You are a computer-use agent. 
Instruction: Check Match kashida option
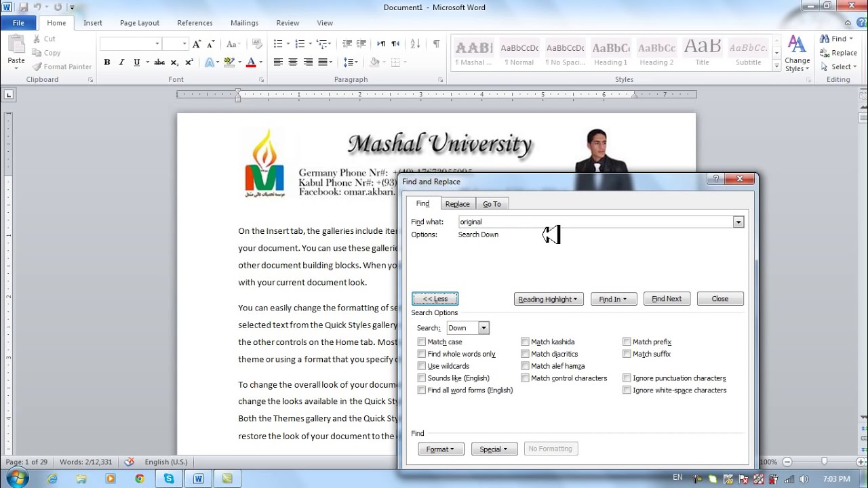(525, 342)
